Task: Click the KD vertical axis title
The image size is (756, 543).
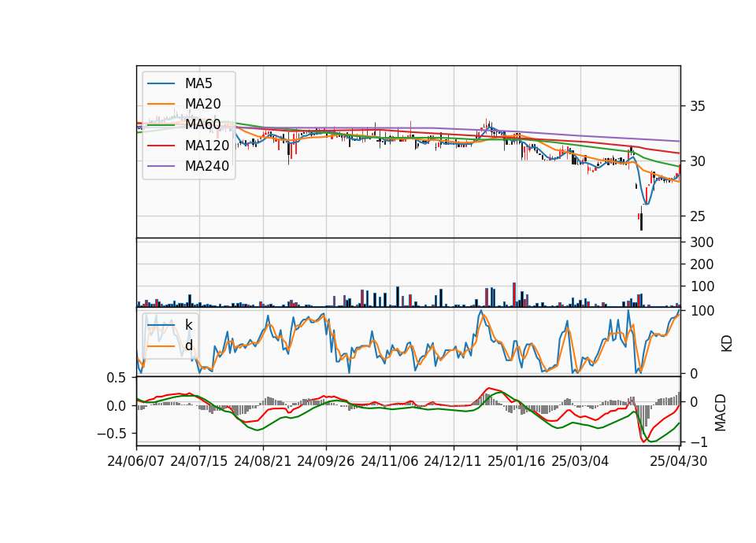Action: pyautogui.click(x=727, y=344)
